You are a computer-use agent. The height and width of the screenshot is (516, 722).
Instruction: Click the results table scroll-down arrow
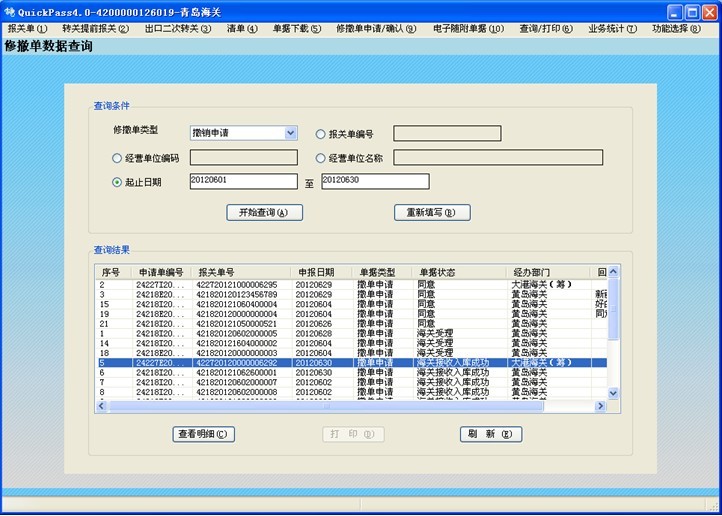tap(614, 394)
